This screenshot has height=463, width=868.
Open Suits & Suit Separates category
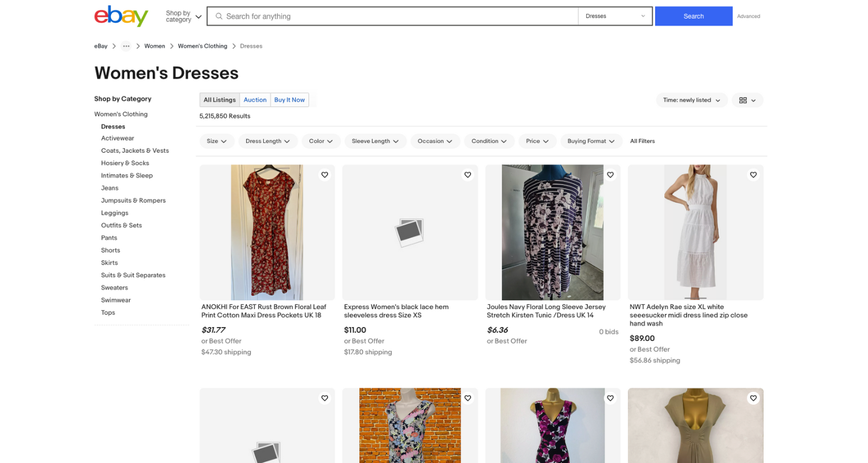click(x=133, y=275)
